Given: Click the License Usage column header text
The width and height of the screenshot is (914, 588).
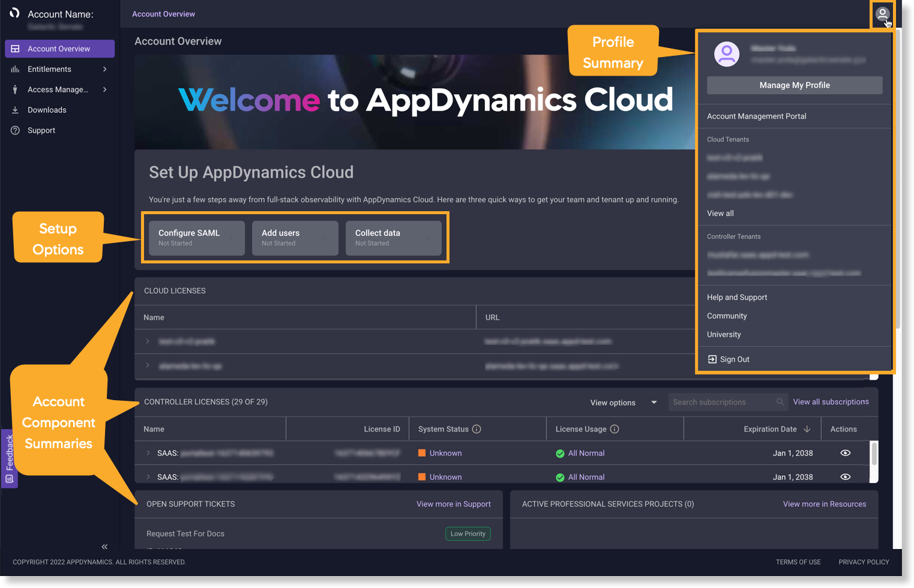Looking at the screenshot, I should [581, 429].
